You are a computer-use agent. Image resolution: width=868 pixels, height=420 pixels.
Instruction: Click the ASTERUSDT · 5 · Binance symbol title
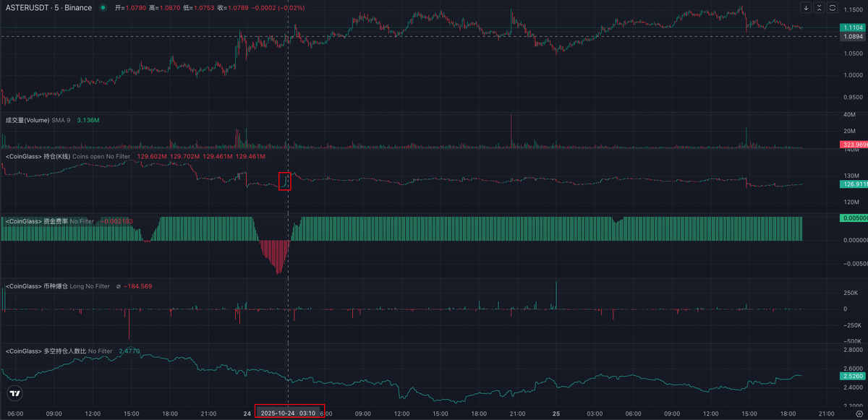(x=48, y=7)
